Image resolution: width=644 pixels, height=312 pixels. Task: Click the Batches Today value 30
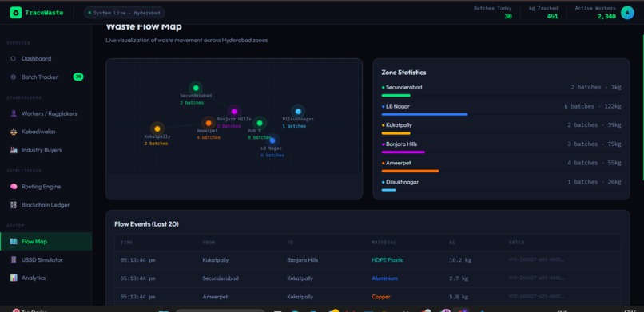click(x=507, y=17)
